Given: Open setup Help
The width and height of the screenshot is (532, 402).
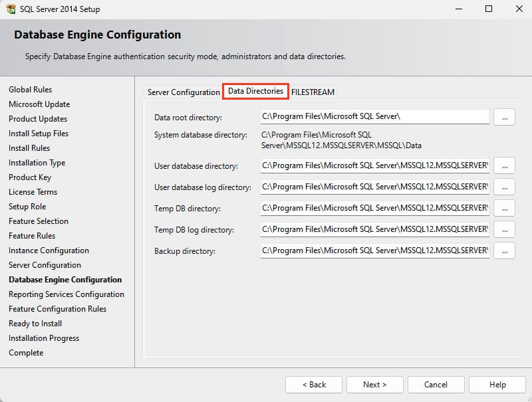Looking at the screenshot, I should coord(497,385).
